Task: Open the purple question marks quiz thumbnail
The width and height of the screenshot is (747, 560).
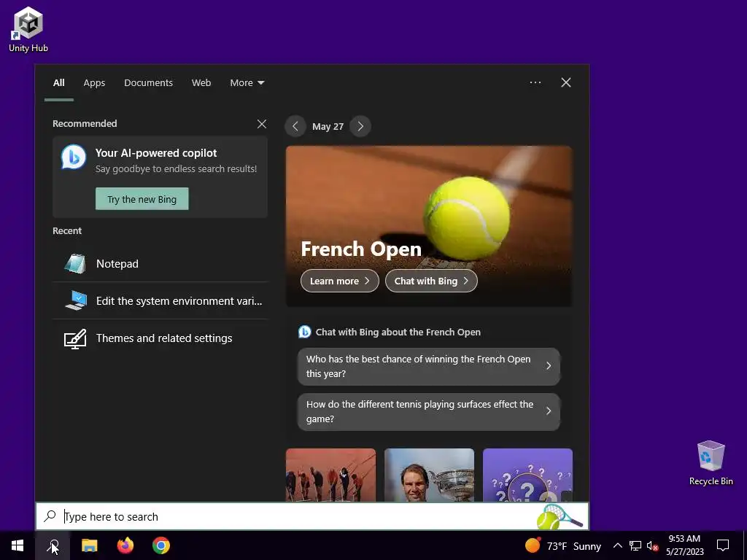Action: 527,475
